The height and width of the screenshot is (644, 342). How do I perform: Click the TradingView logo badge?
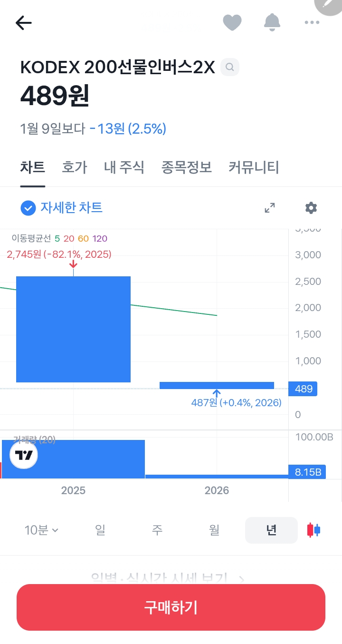point(24,455)
